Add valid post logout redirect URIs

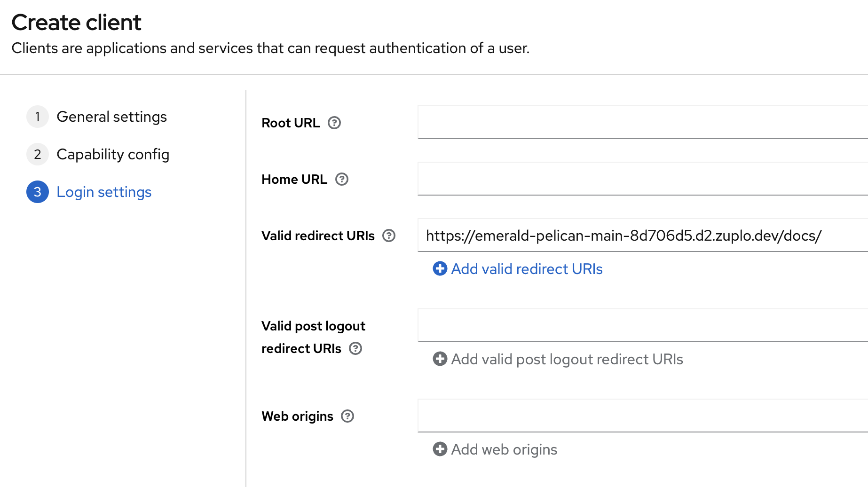[x=567, y=359]
